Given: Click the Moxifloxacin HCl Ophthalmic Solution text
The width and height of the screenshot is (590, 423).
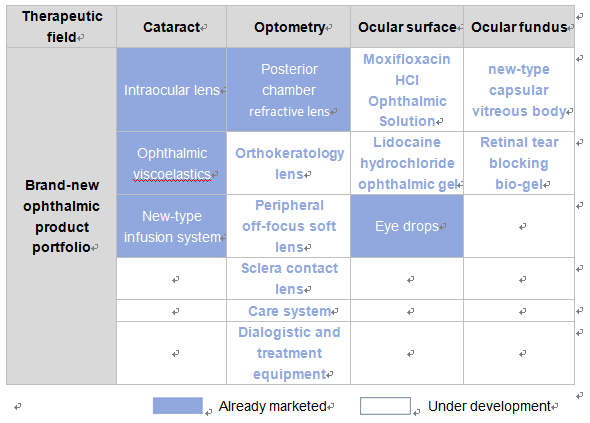Looking at the screenshot, I should [x=407, y=90].
